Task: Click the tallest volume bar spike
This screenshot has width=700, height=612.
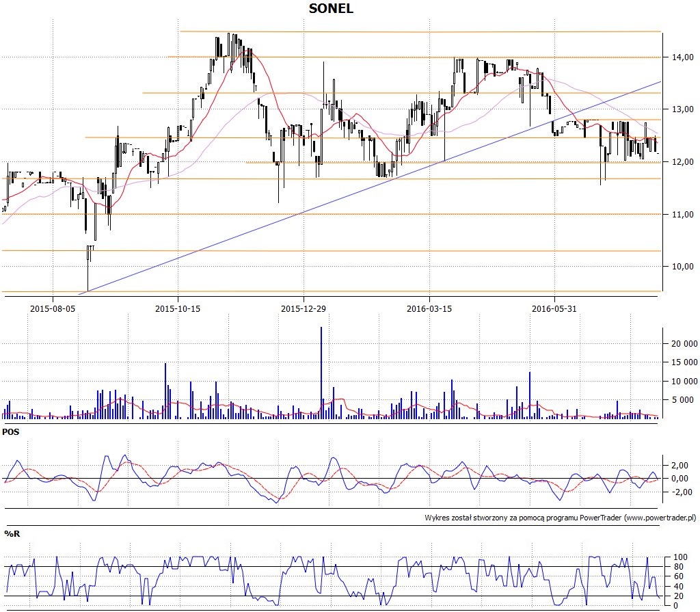Action: [321, 373]
